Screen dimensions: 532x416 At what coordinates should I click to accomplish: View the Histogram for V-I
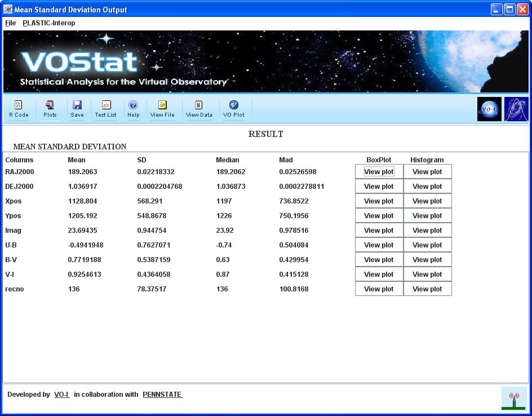point(427,274)
